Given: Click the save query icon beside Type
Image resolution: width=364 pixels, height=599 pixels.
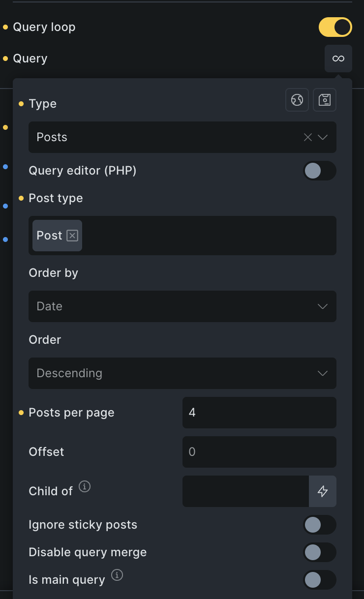Looking at the screenshot, I should click(x=325, y=100).
